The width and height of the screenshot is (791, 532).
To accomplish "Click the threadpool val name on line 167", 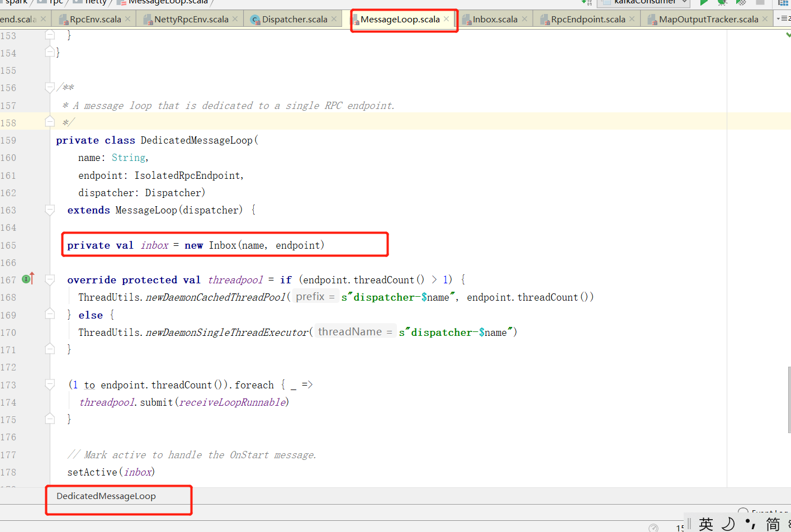I will coord(235,280).
